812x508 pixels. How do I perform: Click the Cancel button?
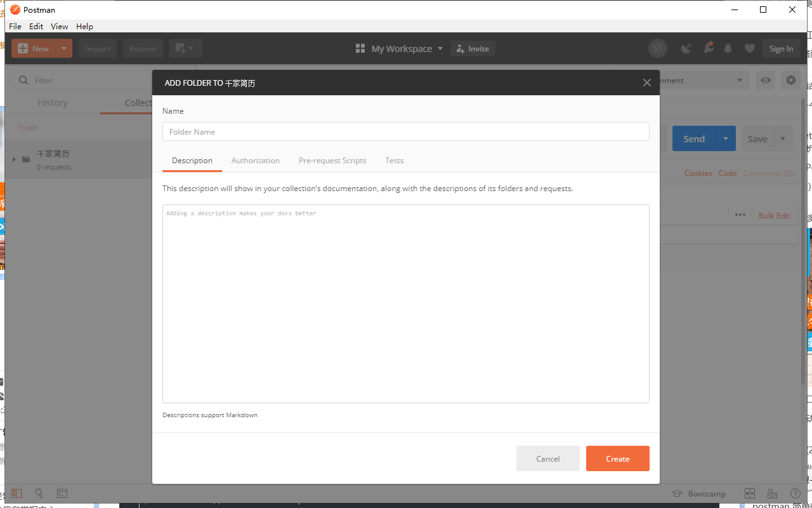tap(548, 458)
